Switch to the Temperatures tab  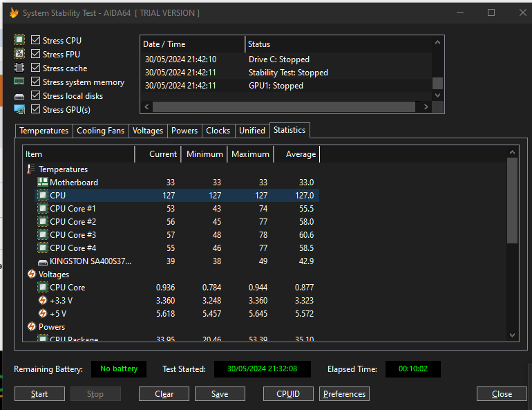pos(44,131)
